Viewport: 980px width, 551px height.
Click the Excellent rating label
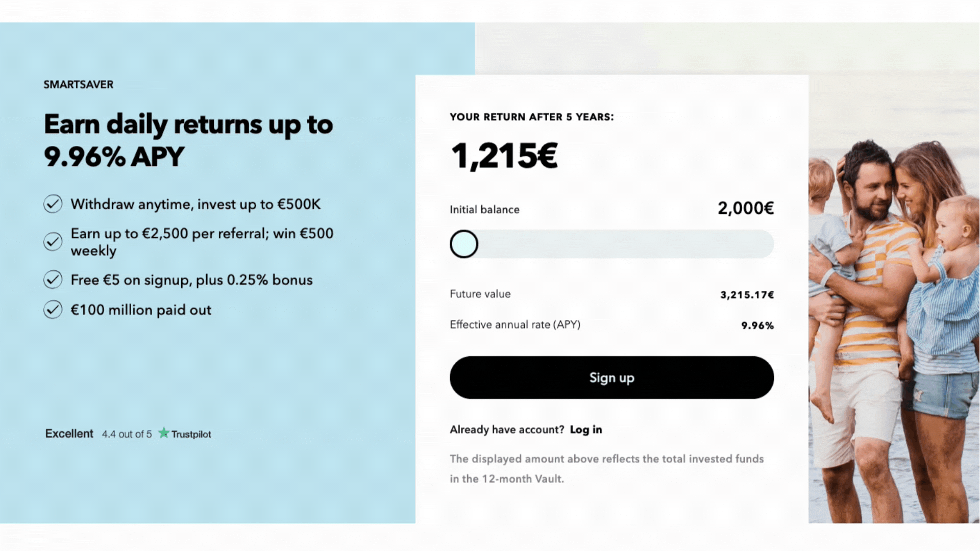(x=69, y=434)
